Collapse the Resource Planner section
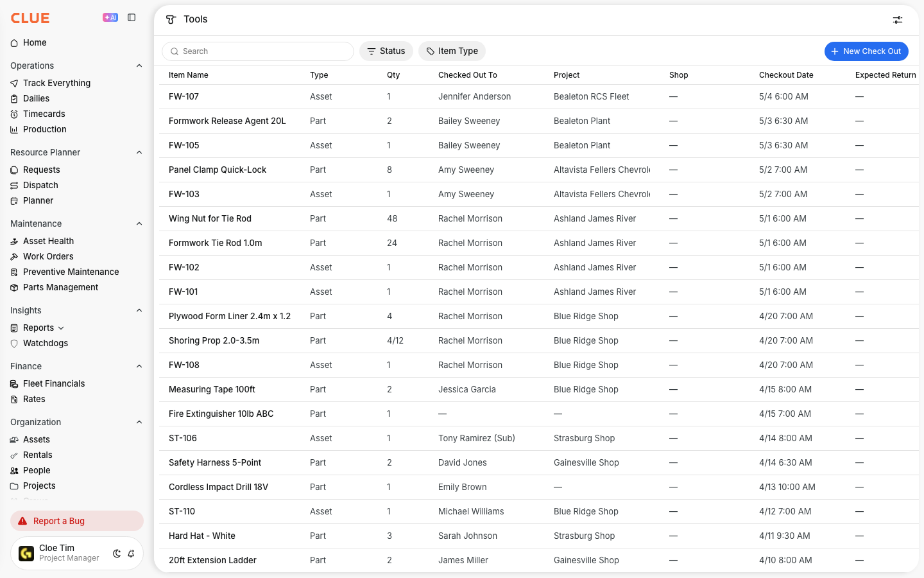The image size is (924, 578). point(139,152)
